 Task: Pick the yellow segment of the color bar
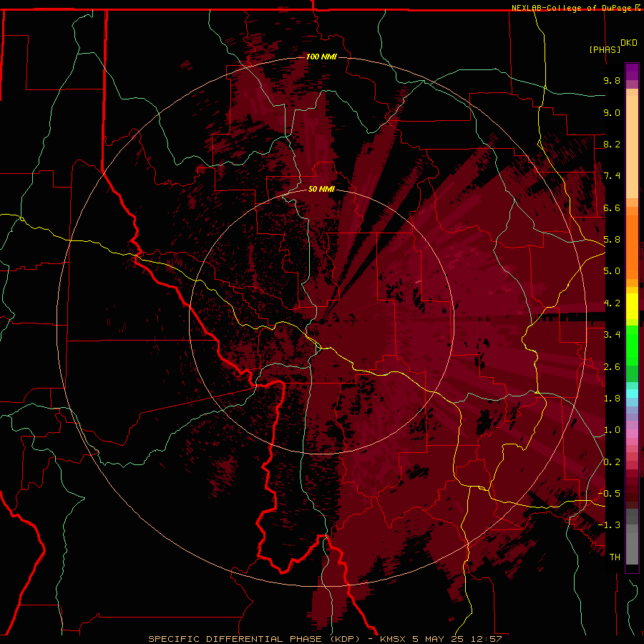point(632,306)
